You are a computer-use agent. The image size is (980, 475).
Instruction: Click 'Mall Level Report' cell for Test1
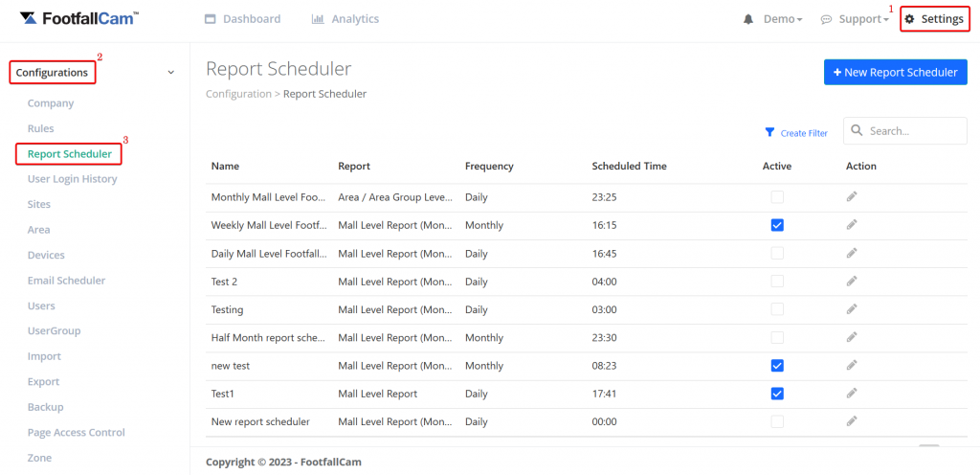(377, 394)
